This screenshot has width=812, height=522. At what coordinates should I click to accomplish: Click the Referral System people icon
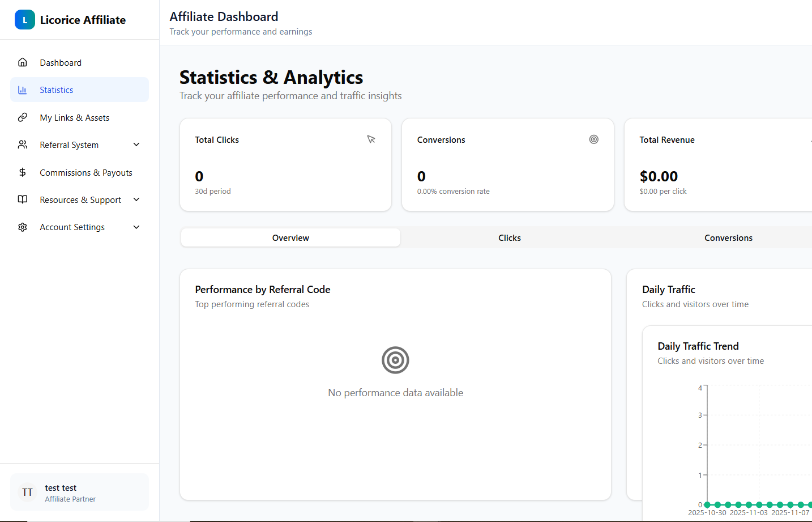23,145
